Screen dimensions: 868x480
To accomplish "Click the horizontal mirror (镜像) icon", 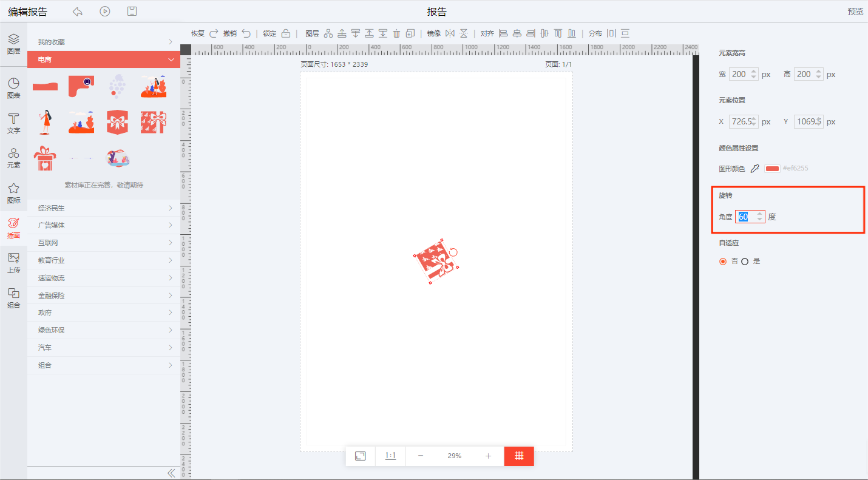I will [x=450, y=33].
